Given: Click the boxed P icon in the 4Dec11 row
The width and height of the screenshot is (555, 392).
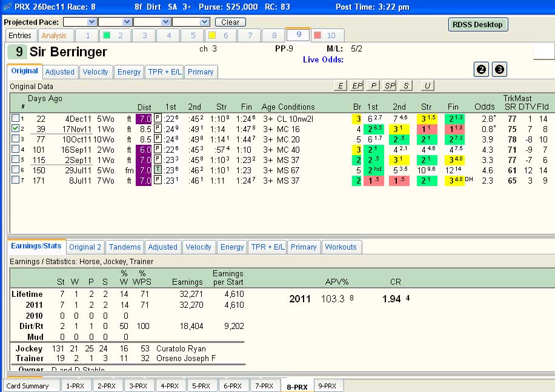Looking at the screenshot, I should 158,118.
